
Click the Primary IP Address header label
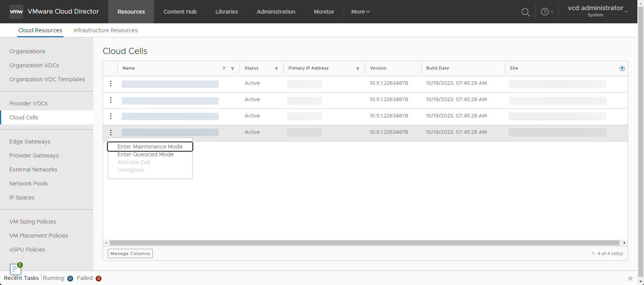click(308, 68)
